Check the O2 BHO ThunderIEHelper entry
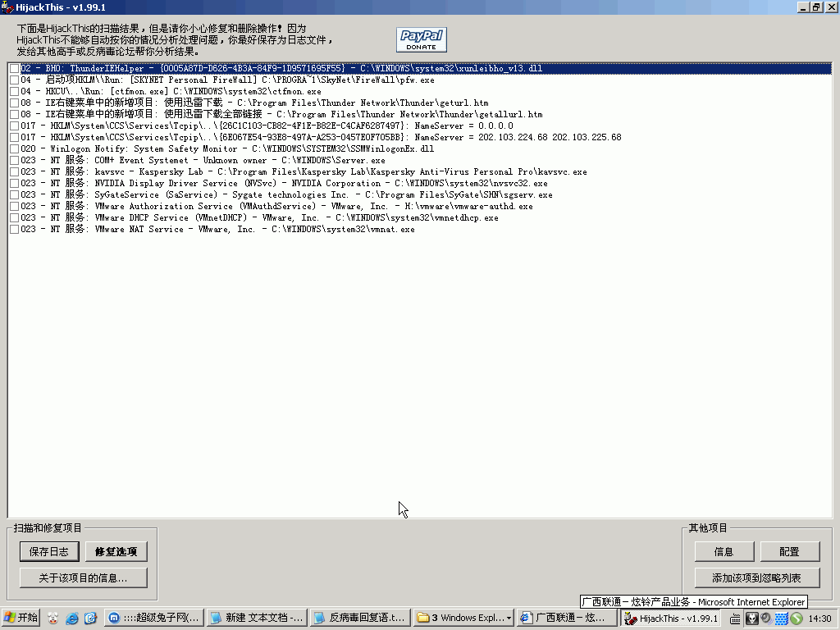Image resolution: width=840 pixels, height=630 pixels. [15, 69]
